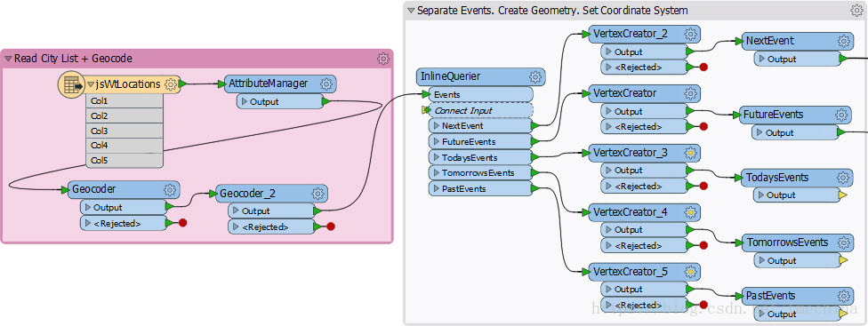Open AttributeManager parameters gear
Viewport: 868px width, 326px height.
click(326, 84)
